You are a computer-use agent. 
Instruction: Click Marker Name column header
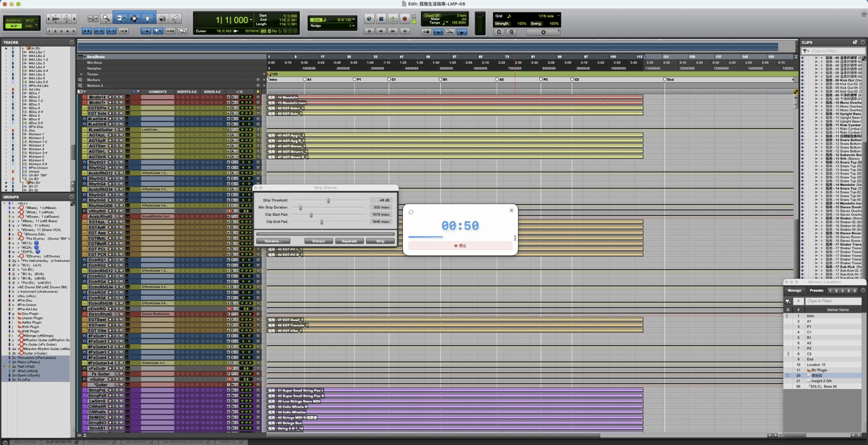pos(838,310)
